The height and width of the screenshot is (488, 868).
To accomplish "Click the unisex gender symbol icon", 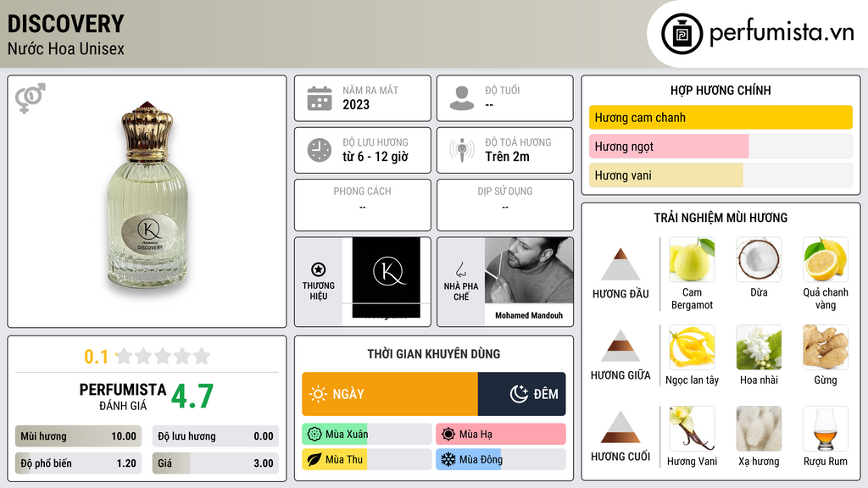I will click(x=31, y=98).
